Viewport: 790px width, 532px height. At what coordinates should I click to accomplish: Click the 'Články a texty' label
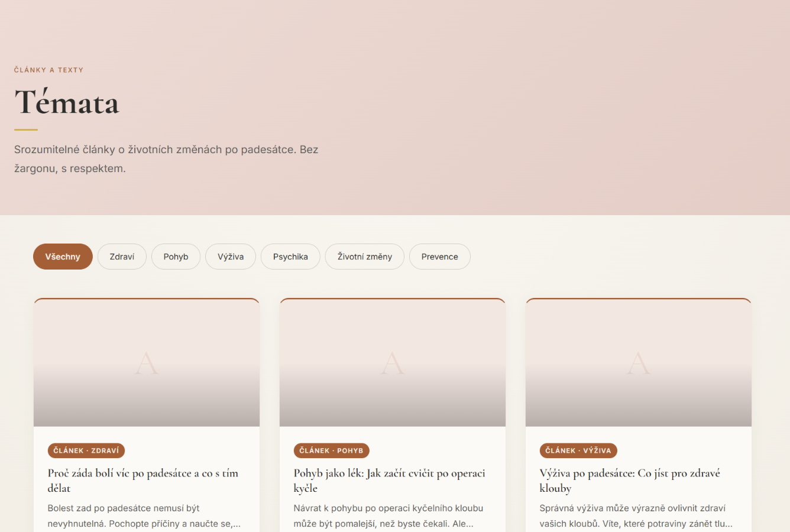tap(49, 70)
